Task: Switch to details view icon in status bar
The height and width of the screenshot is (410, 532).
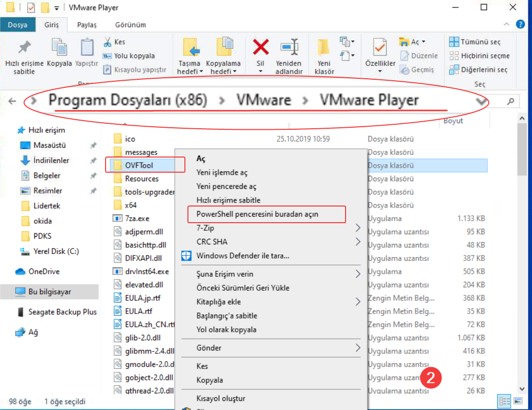Action: (504, 401)
